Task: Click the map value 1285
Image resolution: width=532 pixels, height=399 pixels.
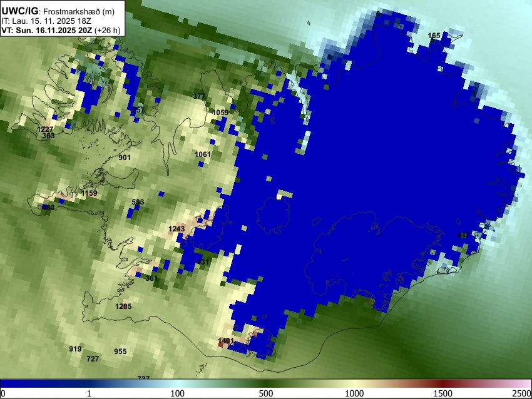Action: click(x=123, y=306)
